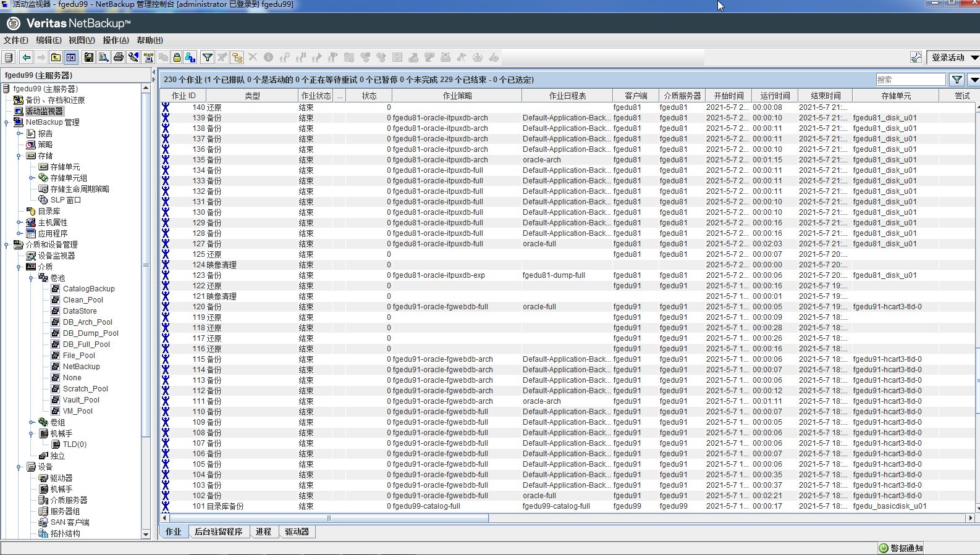The image size is (980, 555).
Task: Open dropdown arrow beside search filter
Action: tap(974, 79)
